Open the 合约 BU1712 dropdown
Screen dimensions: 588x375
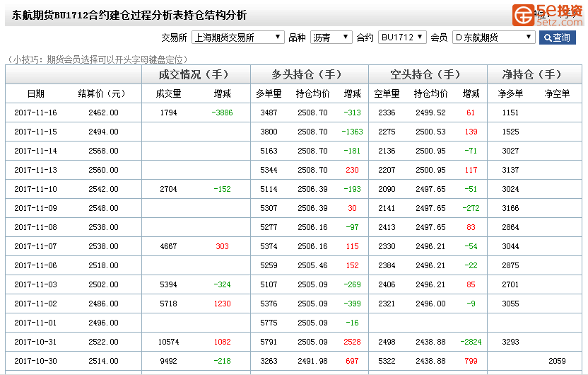point(402,37)
